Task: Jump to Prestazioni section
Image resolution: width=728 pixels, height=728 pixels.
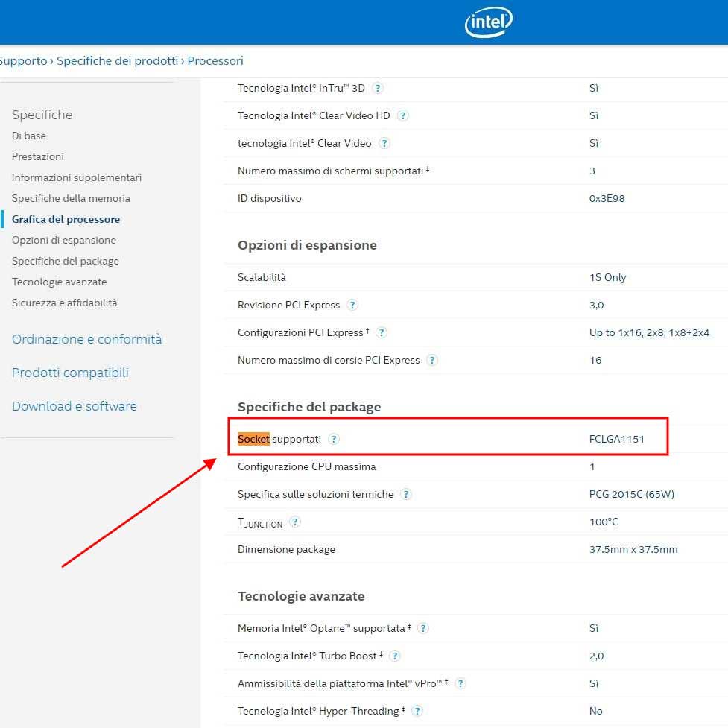Action: (x=38, y=157)
